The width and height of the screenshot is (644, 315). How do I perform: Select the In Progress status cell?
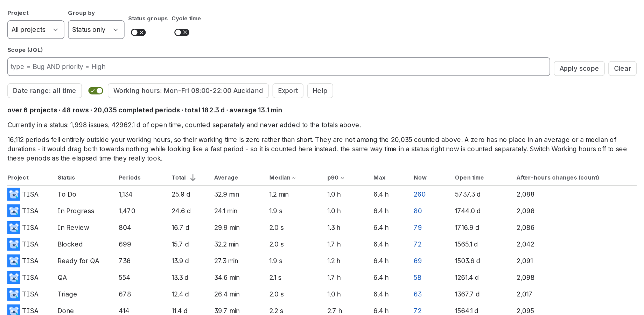click(x=76, y=211)
